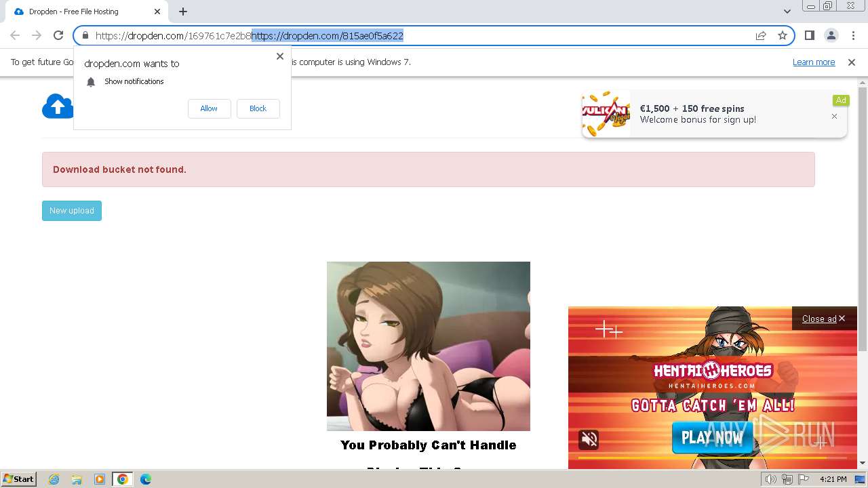The image size is (868, 488).
Task: Close the Vulkan Vegas ad
Action: (834, 117)
